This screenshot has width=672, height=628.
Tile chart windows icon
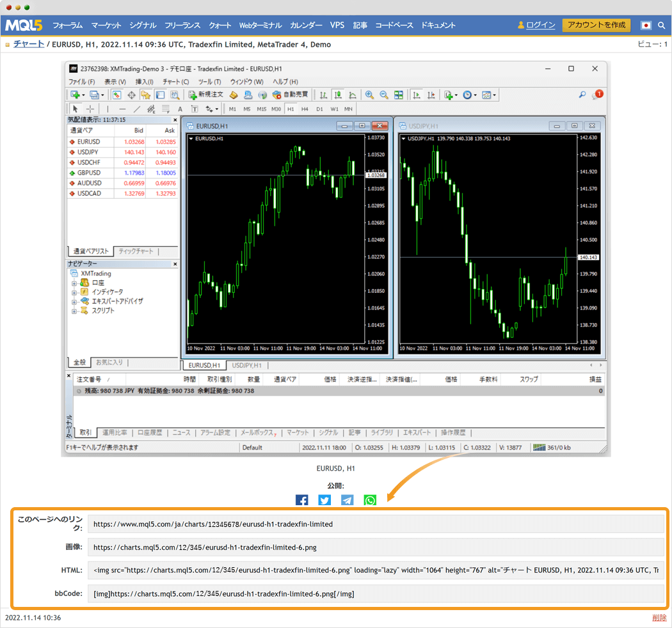pos(399,95)
